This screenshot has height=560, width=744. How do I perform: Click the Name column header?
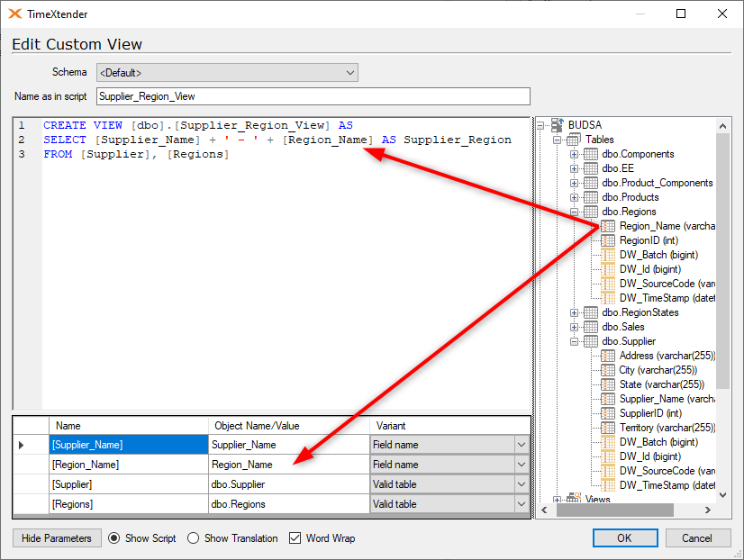pos(129,426)
